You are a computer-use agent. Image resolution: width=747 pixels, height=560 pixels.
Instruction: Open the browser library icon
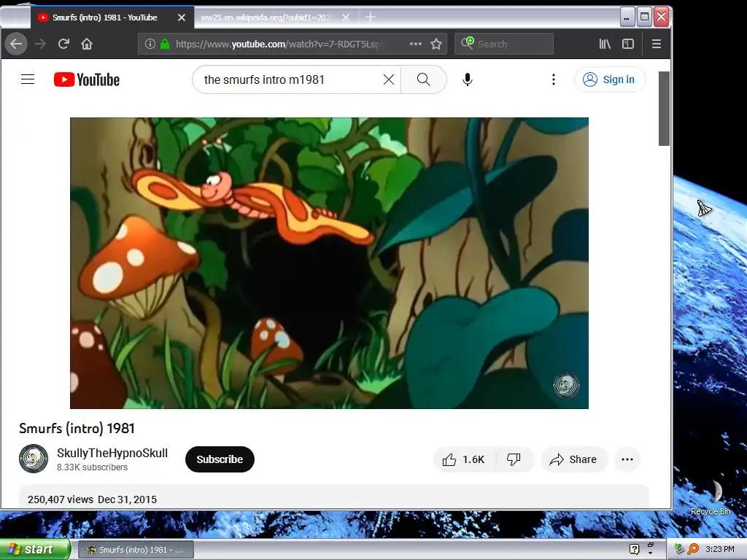pyautogui.click(x=605, y=44)
